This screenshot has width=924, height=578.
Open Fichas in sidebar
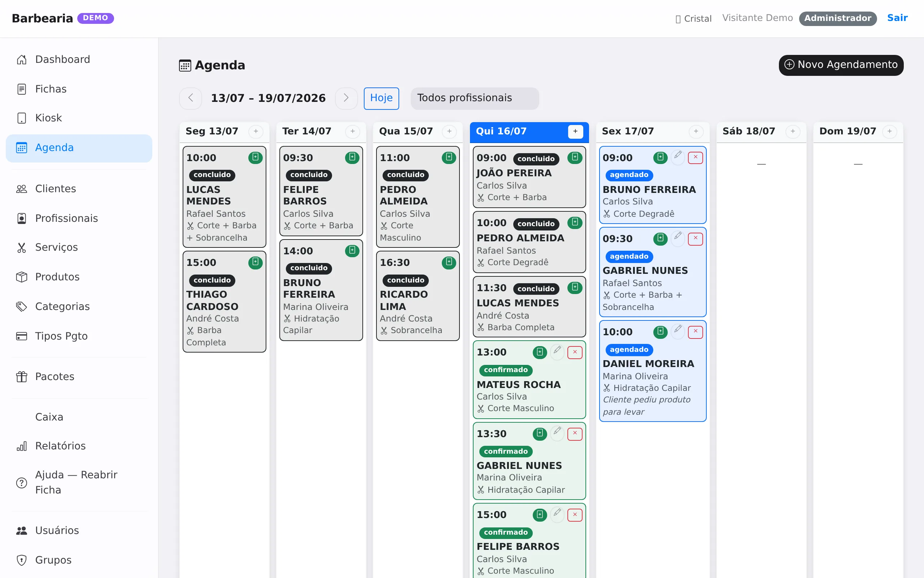pyautogui.click(x=79, y=89)
